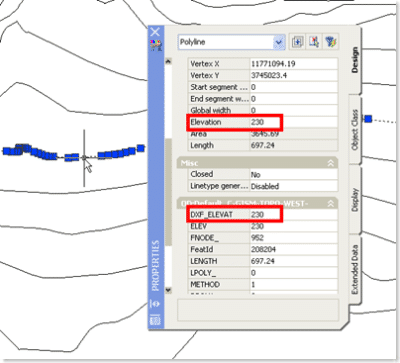Click the Select Objects icon

point(314,42)
